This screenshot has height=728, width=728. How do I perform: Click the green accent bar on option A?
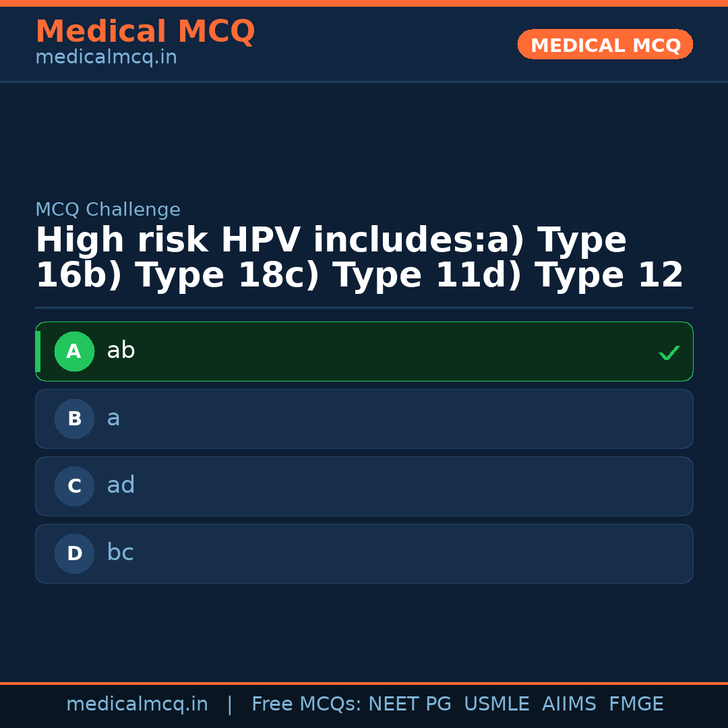point(38,351)
